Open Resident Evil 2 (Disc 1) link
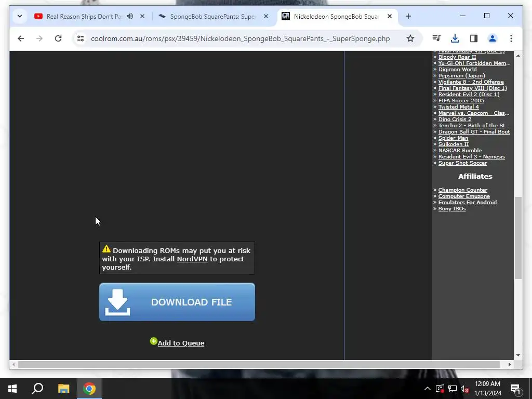This screenshot has width=532, height=399. (x=469, y=95)
